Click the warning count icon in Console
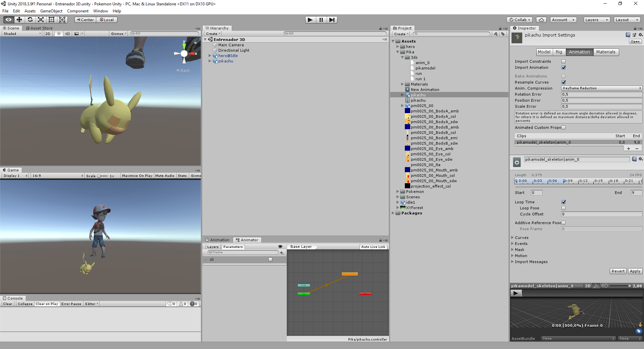644x349 pixels. pyautogui.click(x=182, y=304)
